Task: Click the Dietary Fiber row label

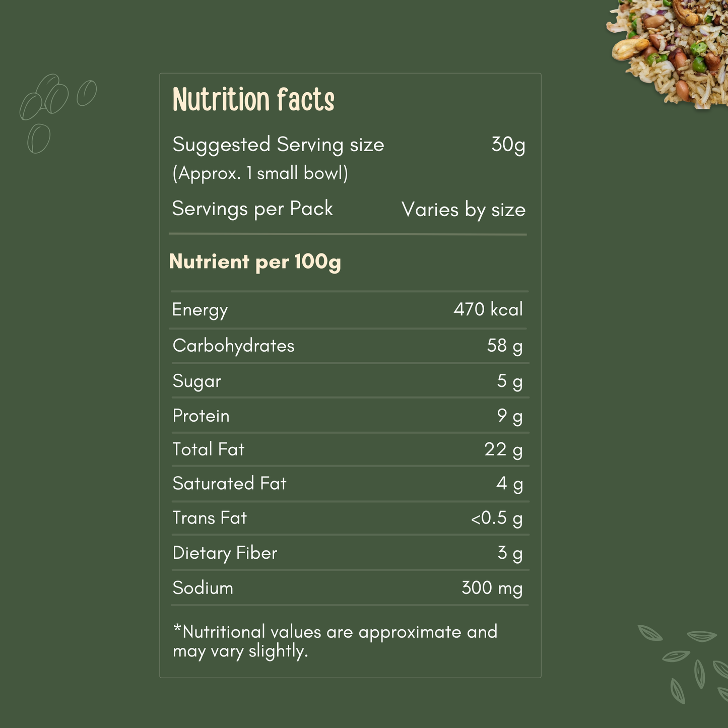Action: point(225,553)
